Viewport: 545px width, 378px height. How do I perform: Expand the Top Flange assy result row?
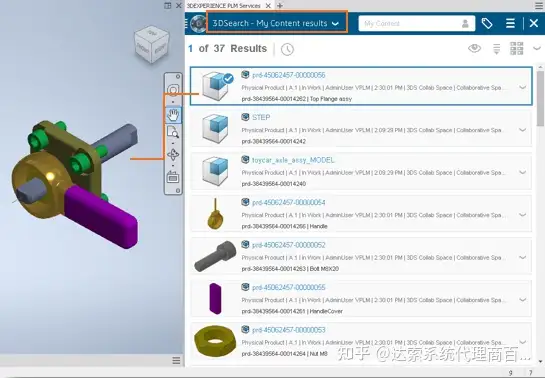pyautogui.click(x=522, y=88)
